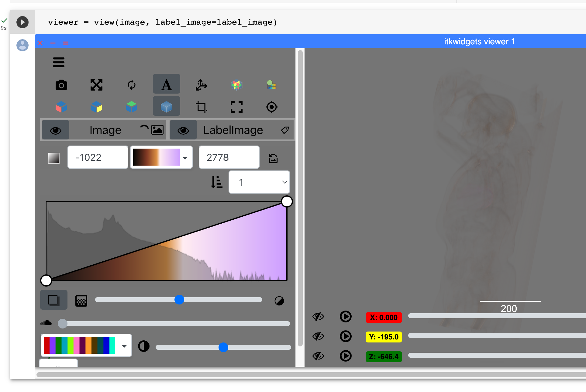Run the notebook cell play button
The image size is (586, 392).
click(22, 22)
